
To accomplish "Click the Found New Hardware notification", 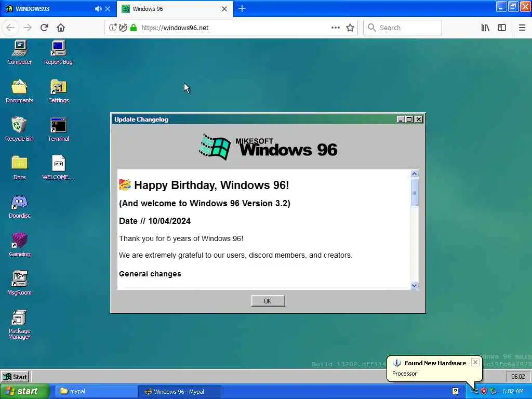I will pos(434,368).
